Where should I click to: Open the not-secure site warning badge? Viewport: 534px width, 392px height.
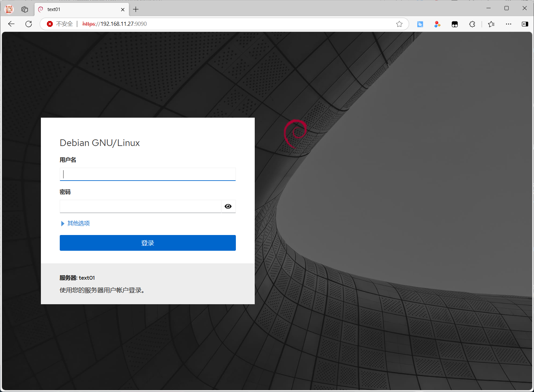60,24
